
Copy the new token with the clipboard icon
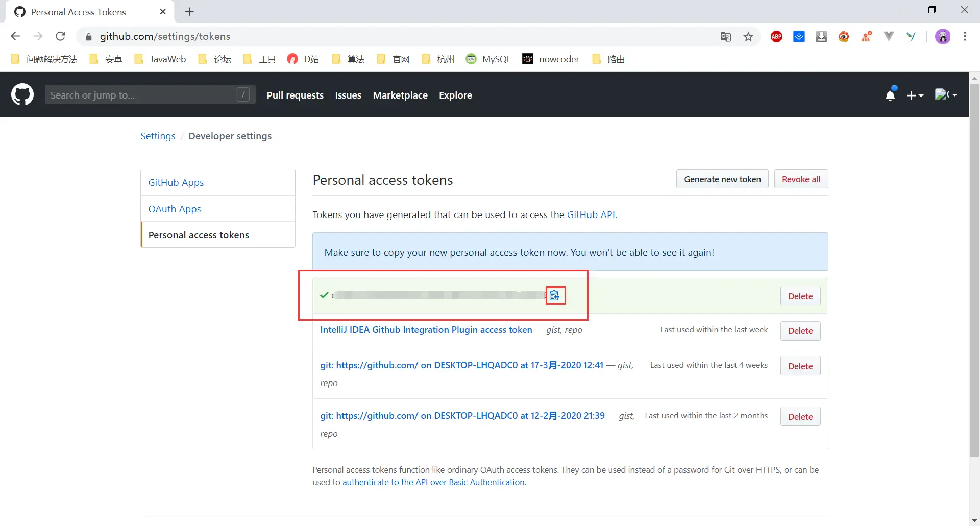coord(555,295)
